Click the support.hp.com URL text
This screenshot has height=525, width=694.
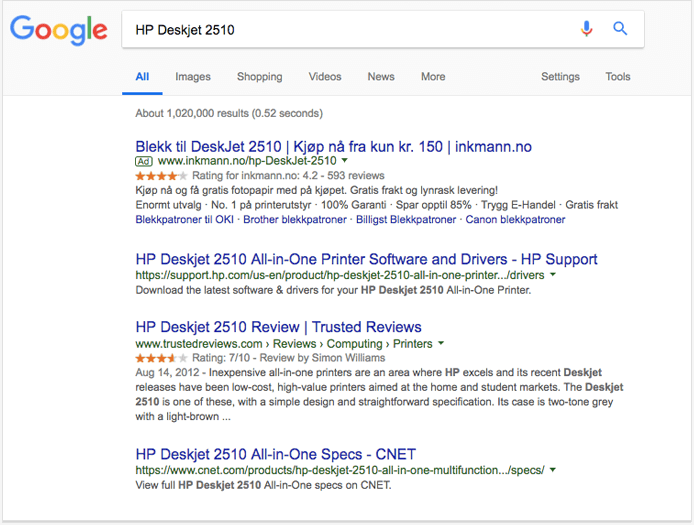pyautogui.click(x=340, y=275)
